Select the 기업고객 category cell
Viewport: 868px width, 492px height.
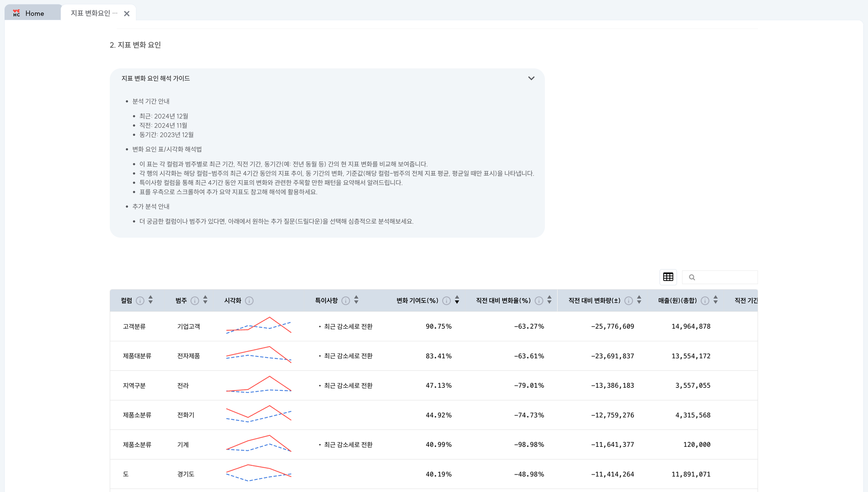tap(188, 327)
